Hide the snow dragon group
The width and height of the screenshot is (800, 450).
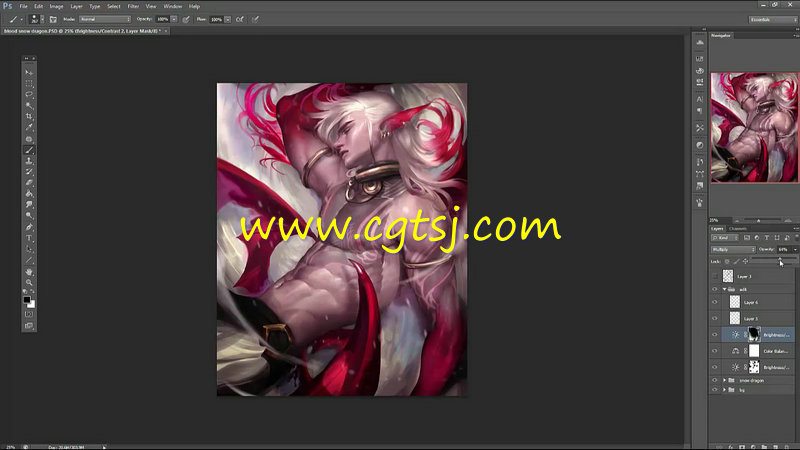click(715, 380)
